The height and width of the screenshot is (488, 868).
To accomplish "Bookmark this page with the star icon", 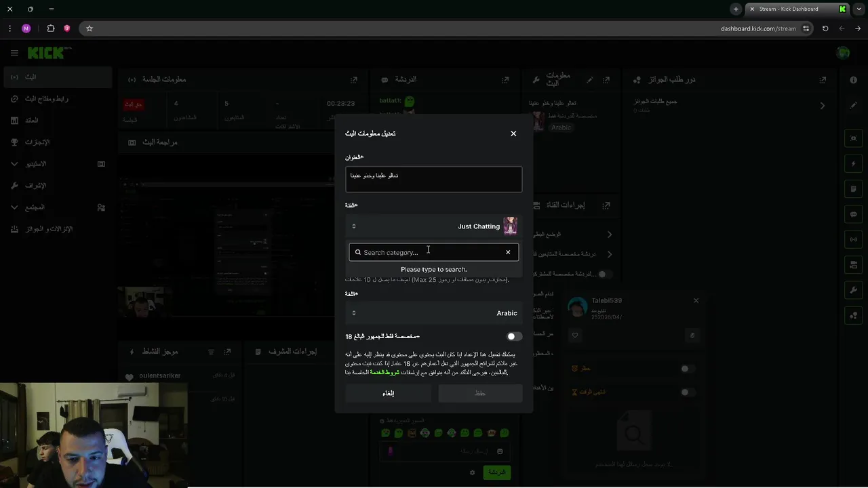I will point(89,28).
